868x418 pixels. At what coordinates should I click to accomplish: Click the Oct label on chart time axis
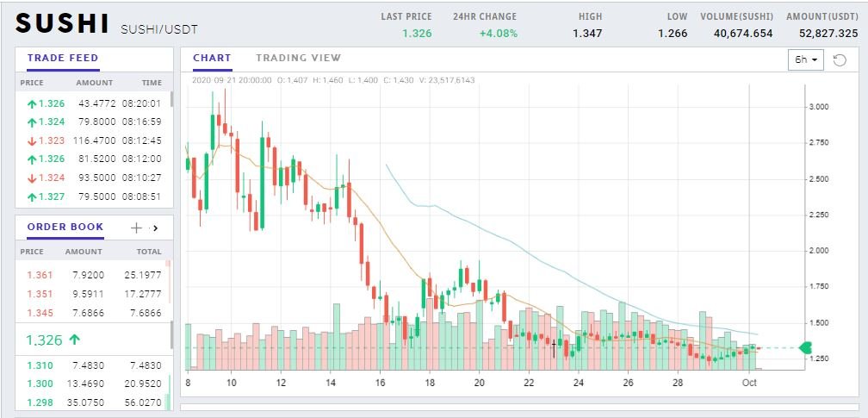coord(749,383)
